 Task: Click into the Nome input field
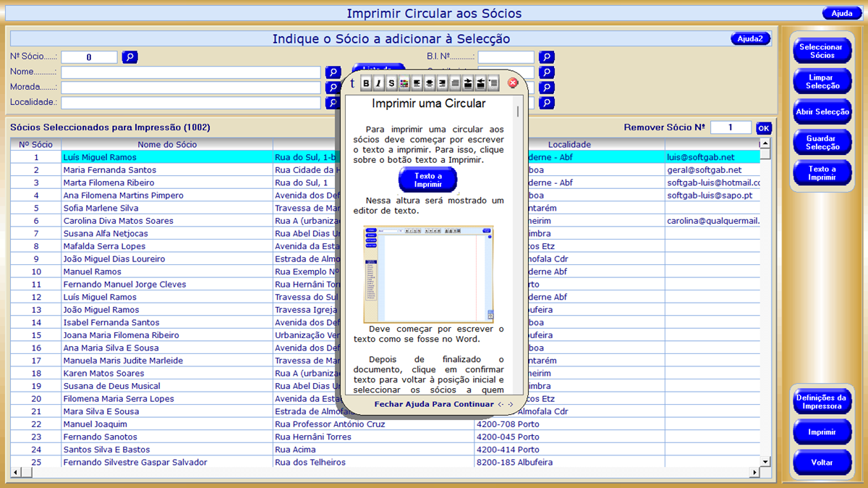pos(191,72)
